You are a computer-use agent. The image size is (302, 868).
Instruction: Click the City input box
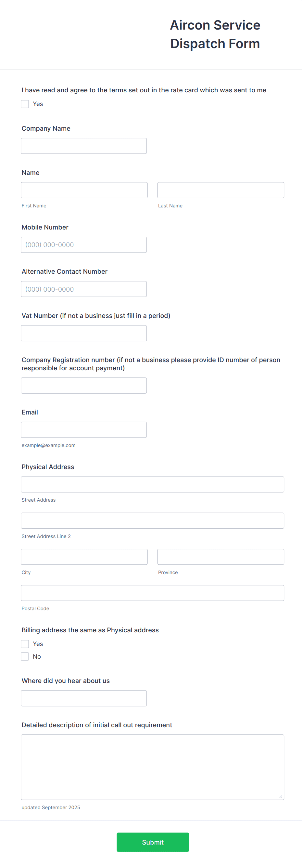point(84,557)
